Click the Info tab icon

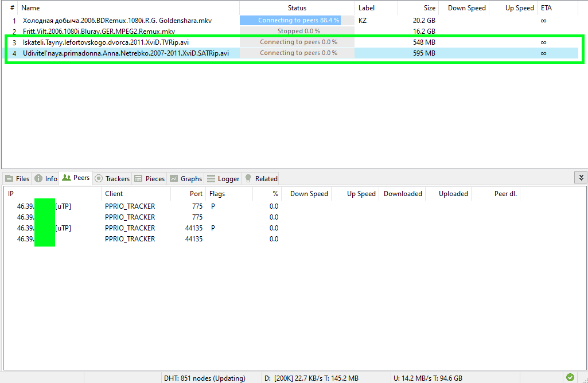[38, 179]
